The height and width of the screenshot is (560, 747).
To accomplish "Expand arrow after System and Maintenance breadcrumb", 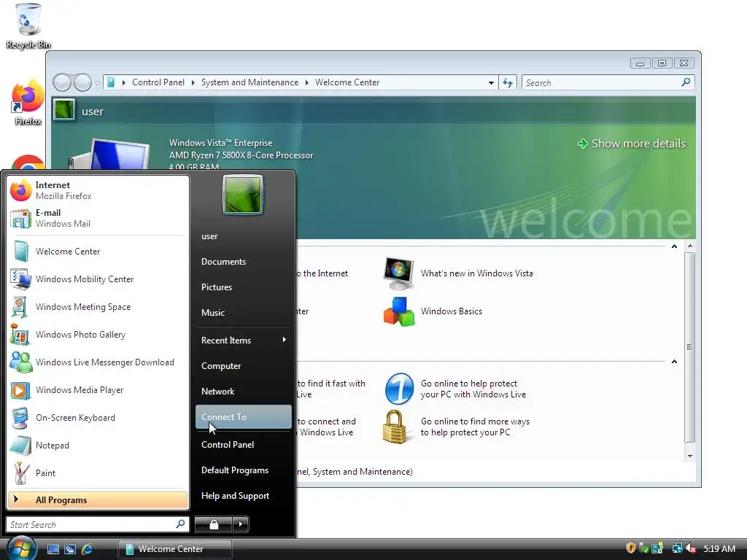I will tap(307, 82).
